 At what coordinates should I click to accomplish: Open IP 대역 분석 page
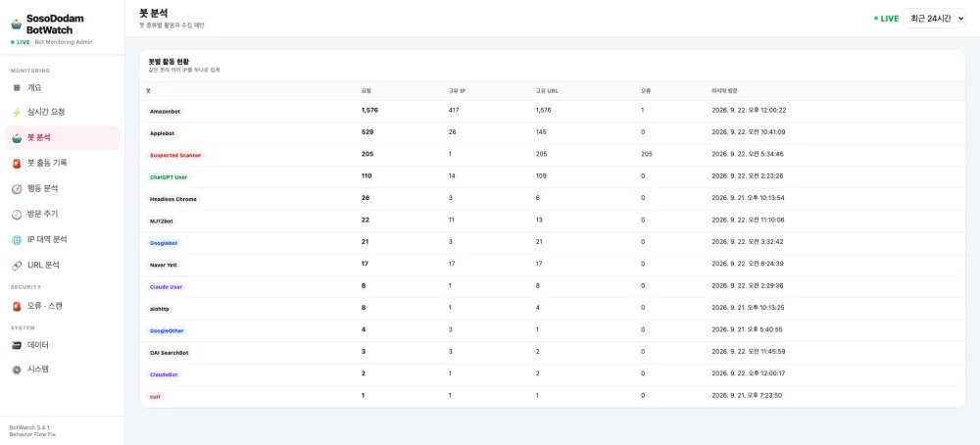[x=62, y=240]
